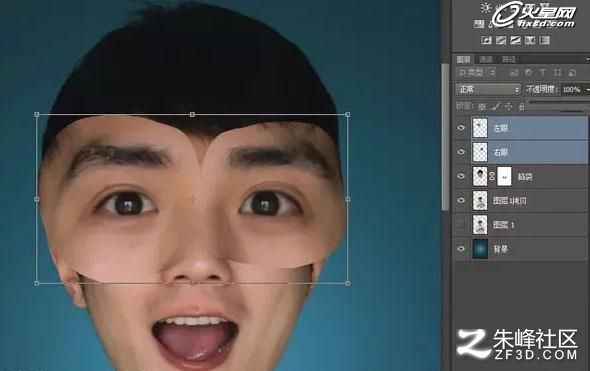Click the mask link chain on 脑袋 layer
590x371 pixels.
pyautogui.click(x=492, y=176)
